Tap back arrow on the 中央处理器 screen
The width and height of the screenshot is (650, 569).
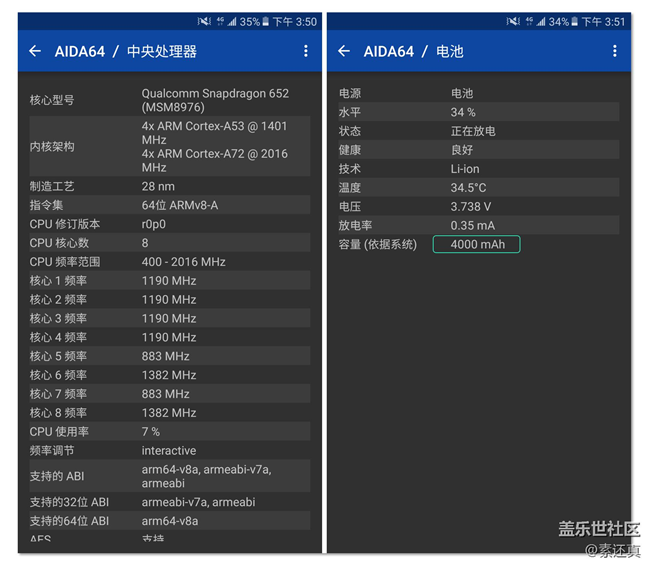pos(35,51)
